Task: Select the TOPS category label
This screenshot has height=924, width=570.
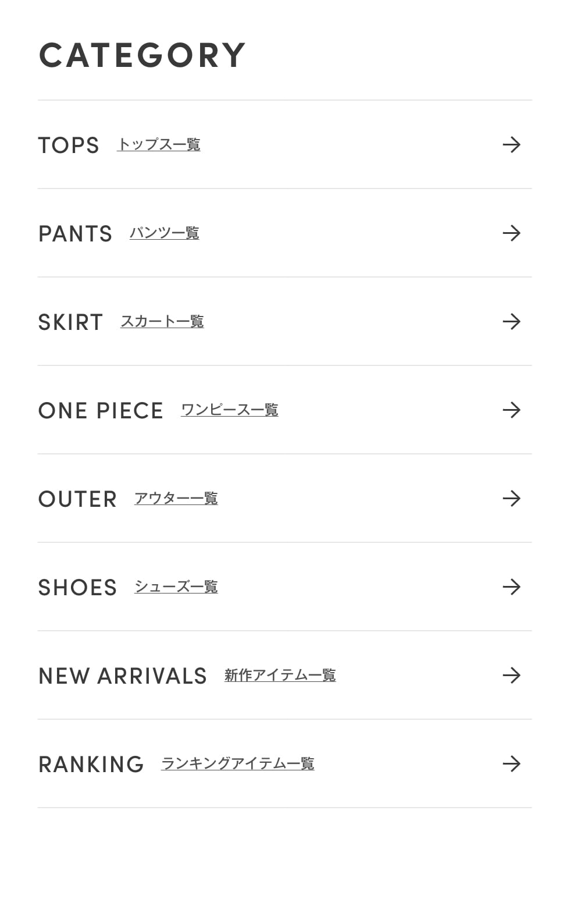Action: (x=69, y=145)
